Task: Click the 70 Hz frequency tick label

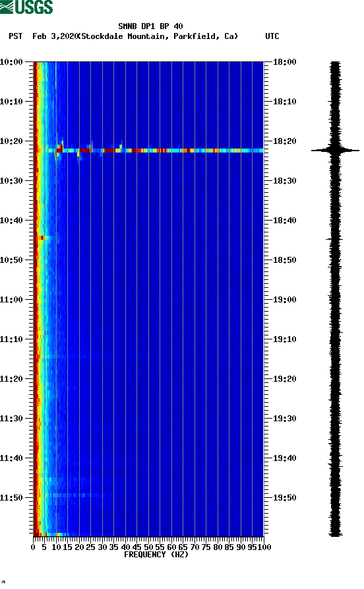Action: coord(195,547)
